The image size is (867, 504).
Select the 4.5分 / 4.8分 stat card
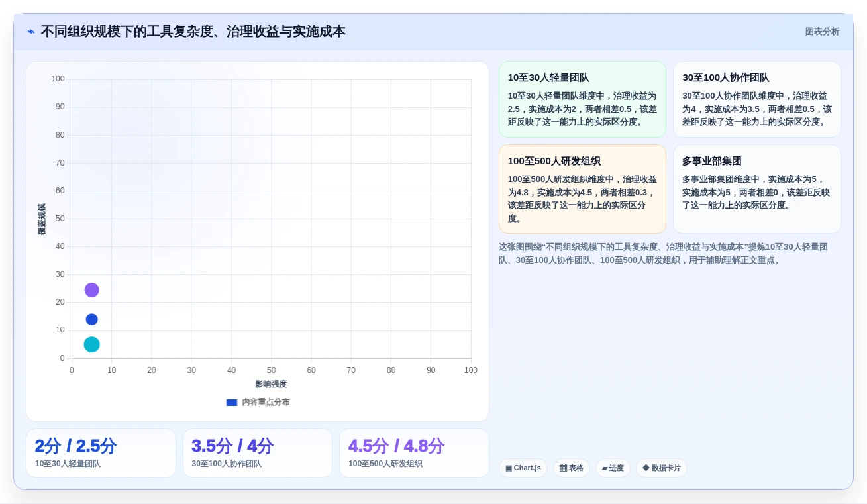coord(414,453)
